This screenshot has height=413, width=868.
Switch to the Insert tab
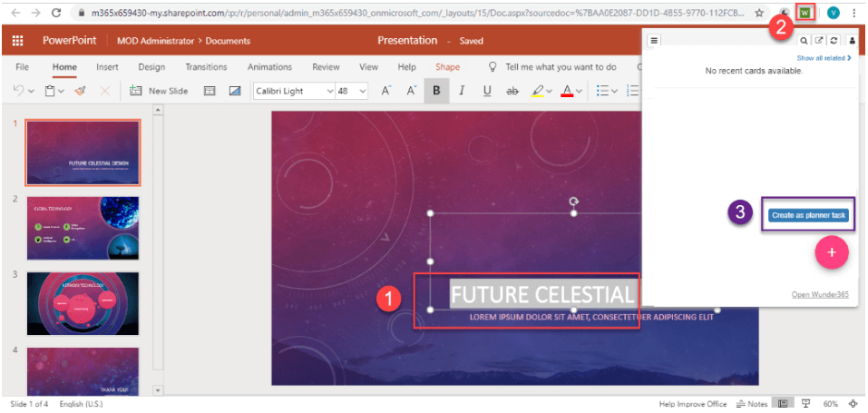107,67
